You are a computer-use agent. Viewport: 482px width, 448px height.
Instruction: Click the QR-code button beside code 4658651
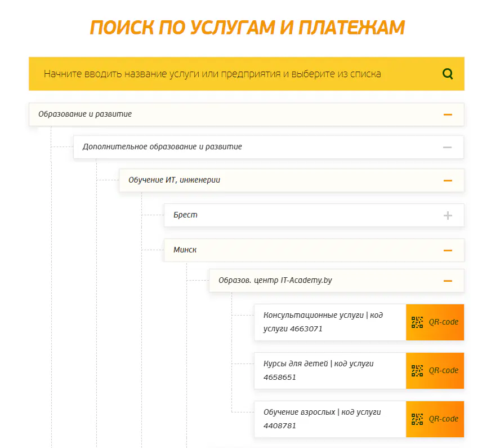point(435,371)
